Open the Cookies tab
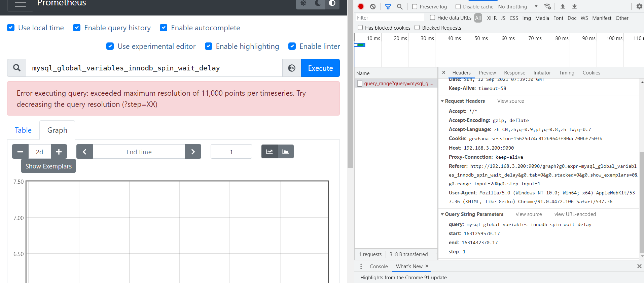Viewport: 644px width, 283px height. point(591,73)
